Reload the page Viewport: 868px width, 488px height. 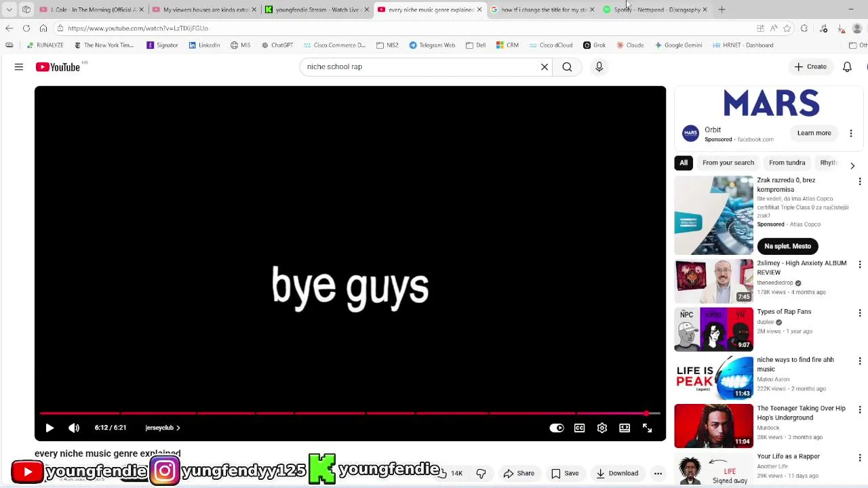[26, 28]
